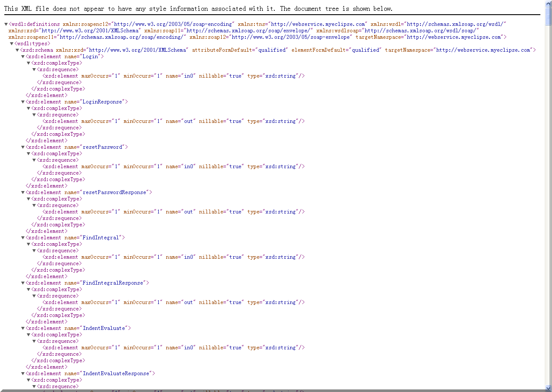Collapse the resetPasswordResponse element node
The height and width of the screenshot is (392, 552).
click(x=23, y=193)
